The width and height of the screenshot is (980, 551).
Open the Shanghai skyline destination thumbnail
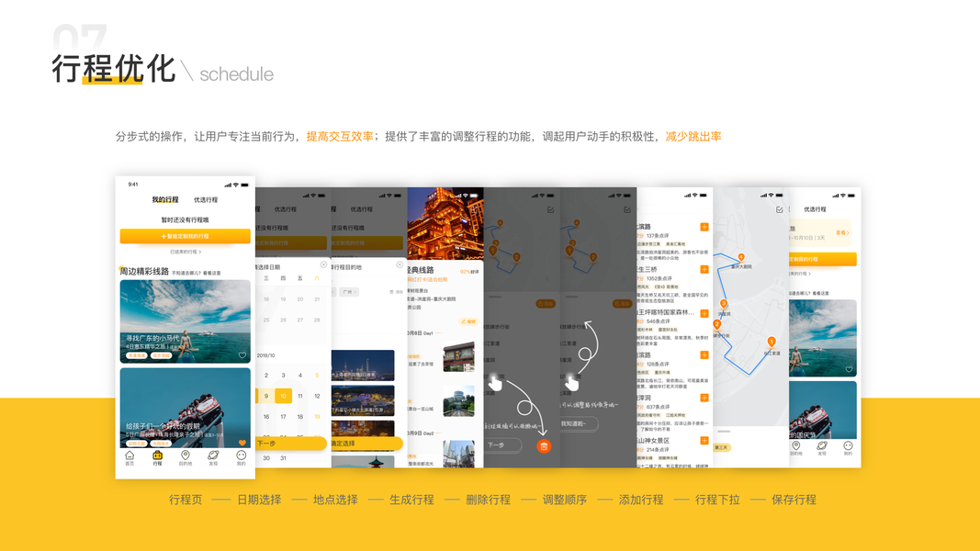click(x=363, y=365)
